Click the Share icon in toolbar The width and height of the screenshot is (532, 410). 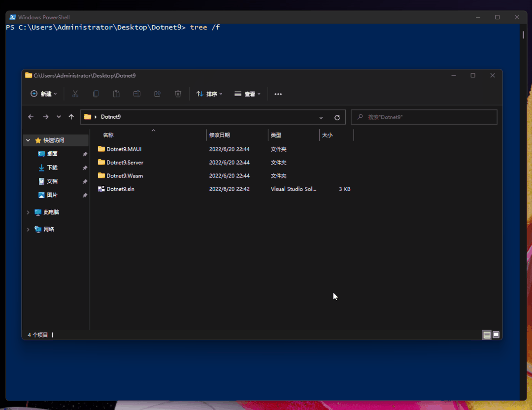click(158, 94)
